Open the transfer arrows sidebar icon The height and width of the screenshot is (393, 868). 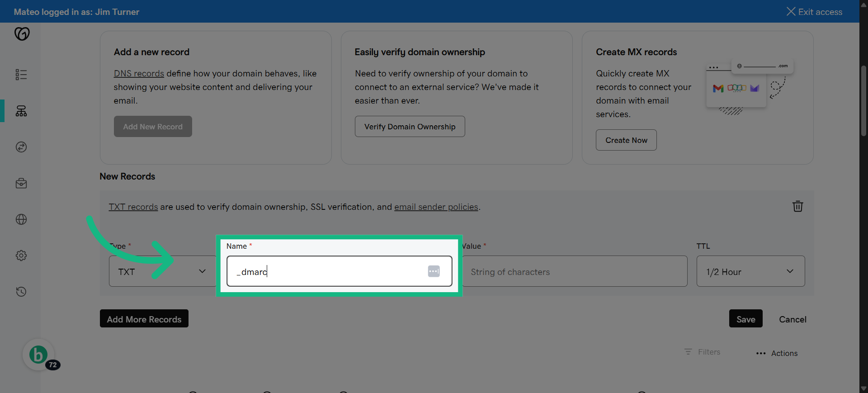pos(21,147)
